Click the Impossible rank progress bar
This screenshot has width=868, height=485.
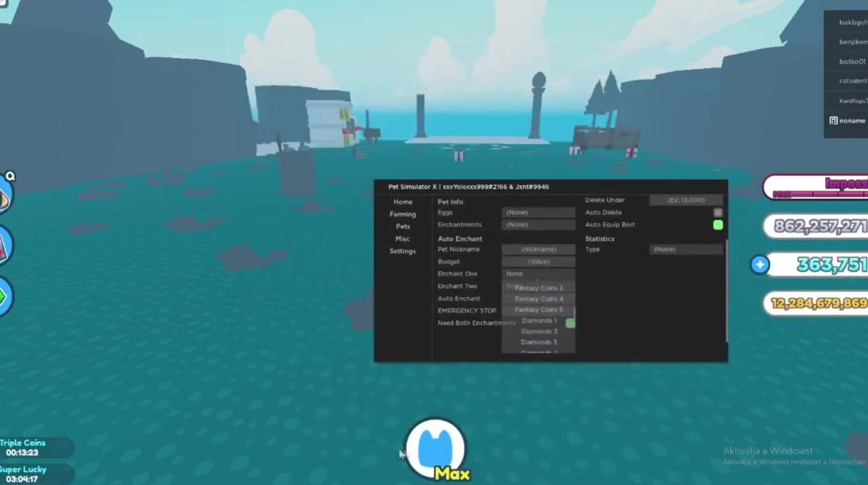coord(816,188)
